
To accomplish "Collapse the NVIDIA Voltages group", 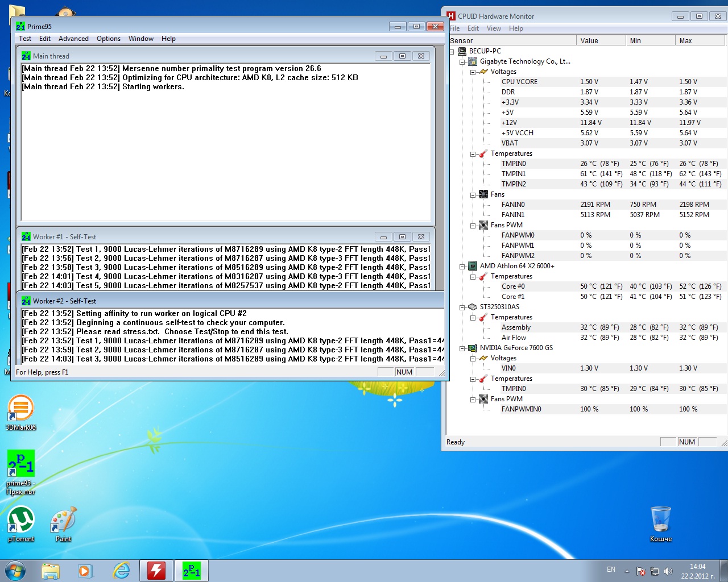I will pyautogui.click(x=473, y=358).
